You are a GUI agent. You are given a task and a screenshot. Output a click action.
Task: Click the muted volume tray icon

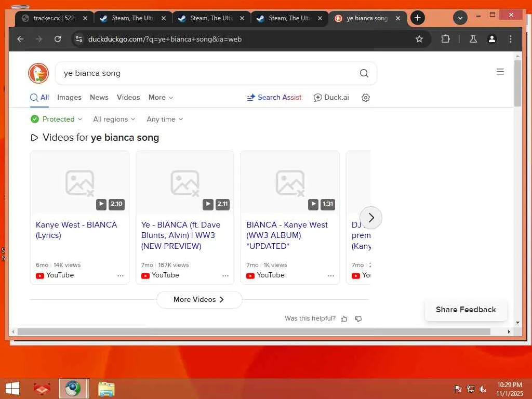pos(483,389)
